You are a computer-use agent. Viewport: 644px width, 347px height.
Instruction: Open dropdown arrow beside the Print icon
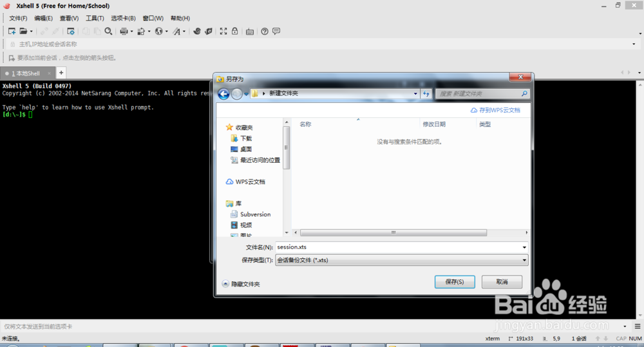click(131, 31)
